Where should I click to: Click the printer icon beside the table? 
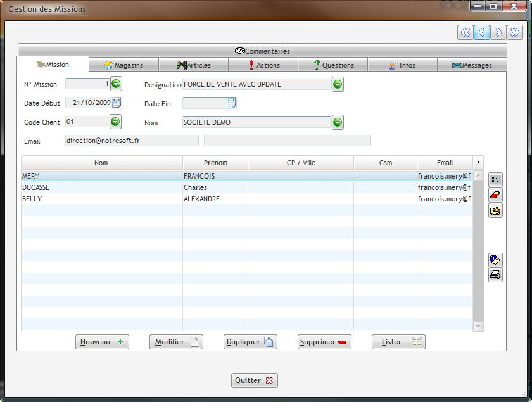(495, 275)
